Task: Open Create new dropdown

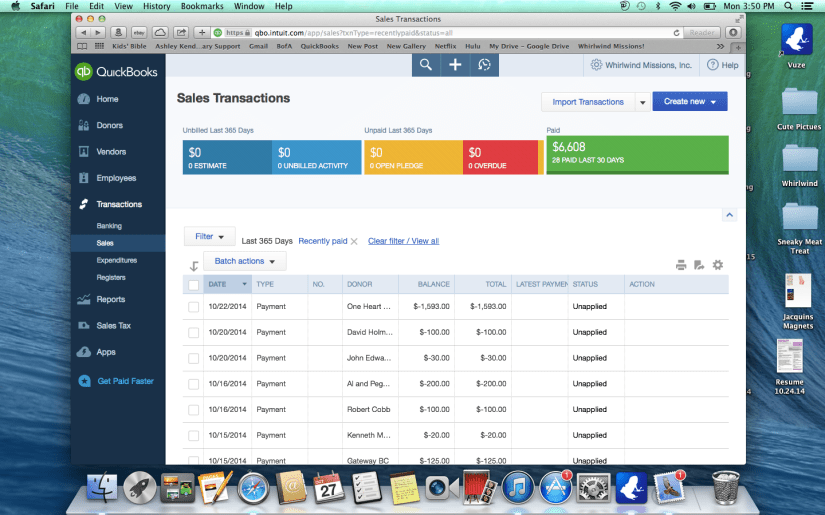Action: click(x=690, y=102)
